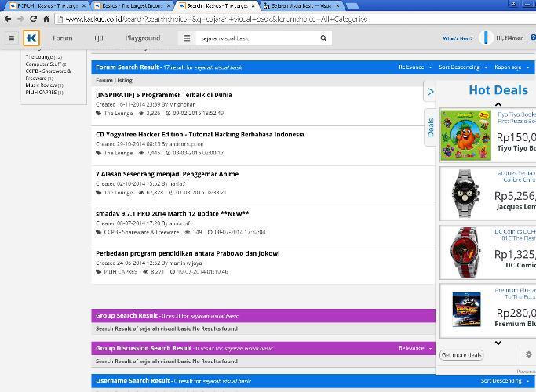Open the Kaskus hamburger sidebar menu
Viewport: 536px width, 392px height.
[12, 38]
